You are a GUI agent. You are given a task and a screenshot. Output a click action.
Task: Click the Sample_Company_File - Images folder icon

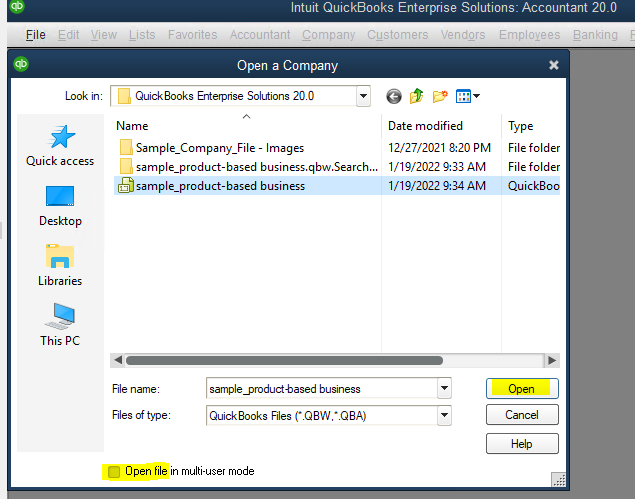tap(126, 148)
